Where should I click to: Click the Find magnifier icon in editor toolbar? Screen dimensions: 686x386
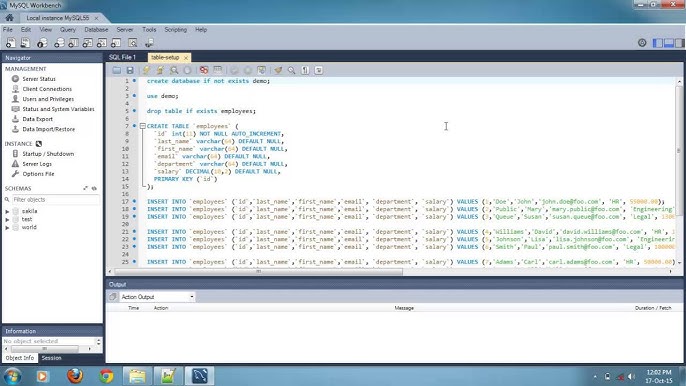291,70
